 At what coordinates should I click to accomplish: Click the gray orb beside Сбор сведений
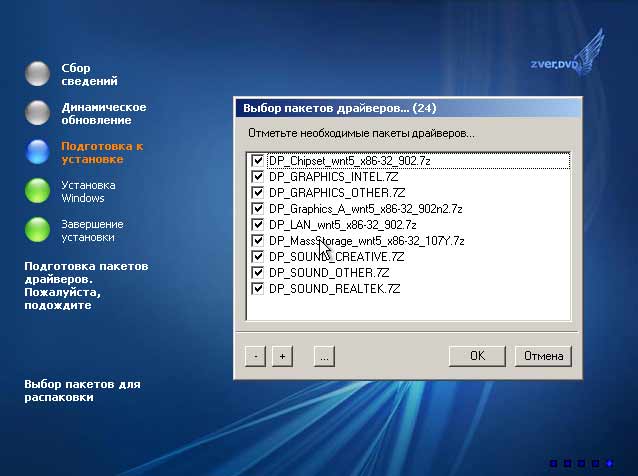(37, 74)
